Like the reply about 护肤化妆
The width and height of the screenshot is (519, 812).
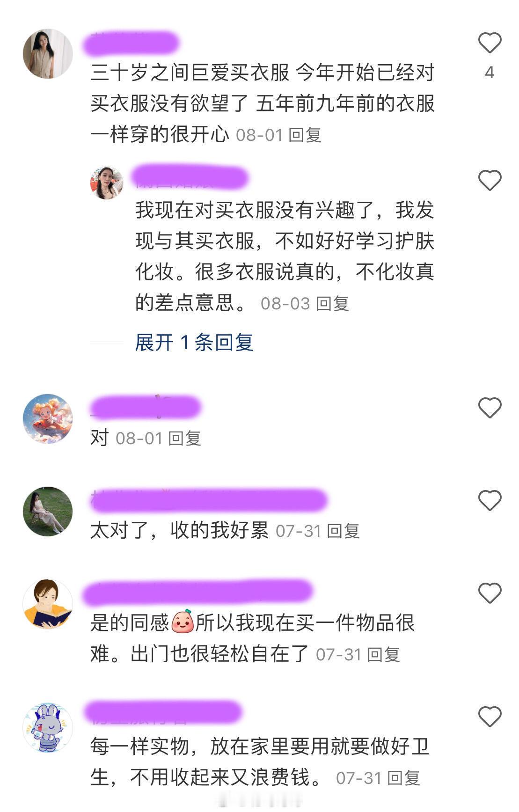click(x=490, y=180)
